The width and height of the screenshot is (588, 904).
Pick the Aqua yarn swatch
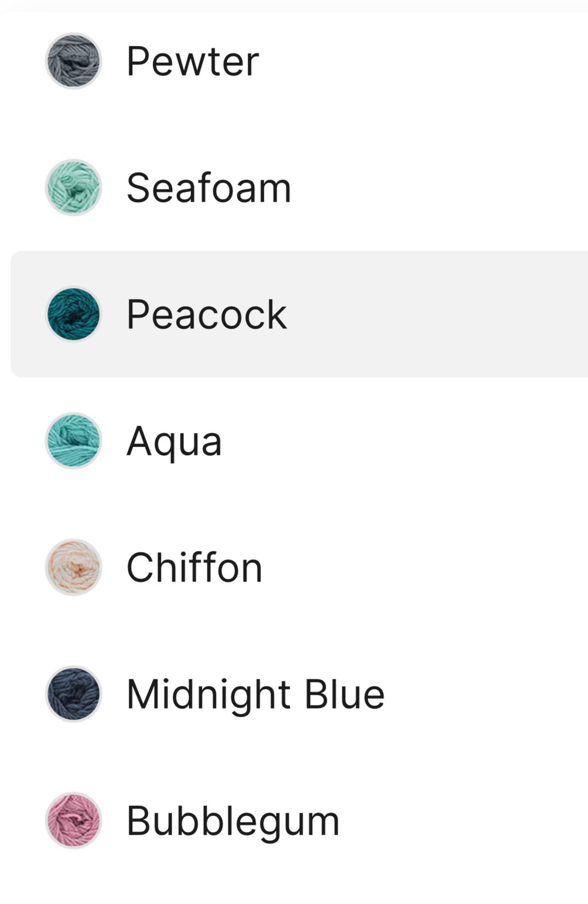point(74,441)
